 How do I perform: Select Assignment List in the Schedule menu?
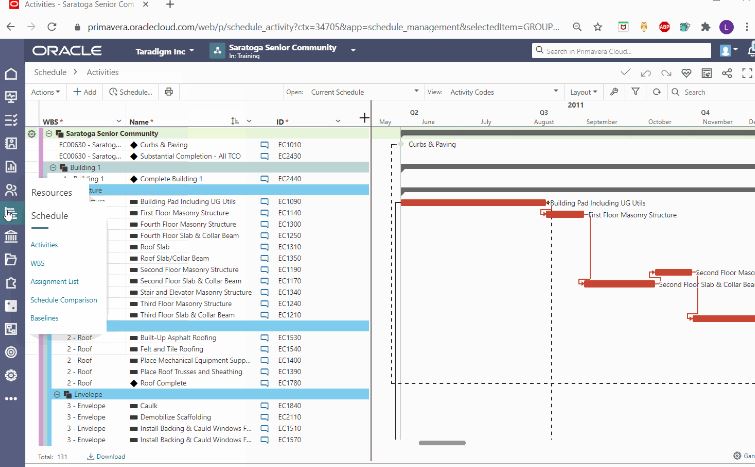pos(54,281)
